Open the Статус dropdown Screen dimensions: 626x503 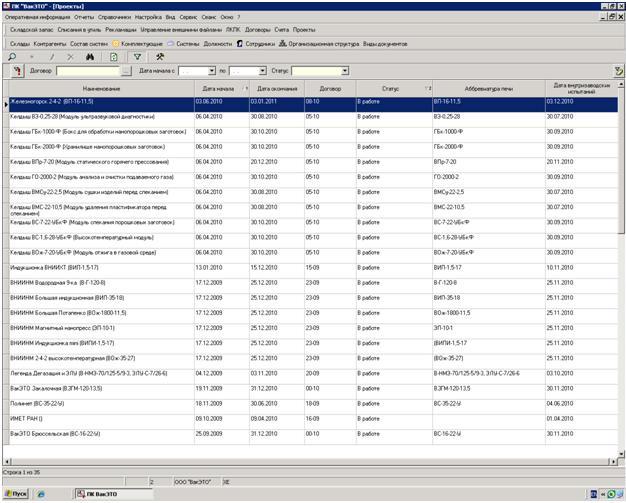click(345, 71)
